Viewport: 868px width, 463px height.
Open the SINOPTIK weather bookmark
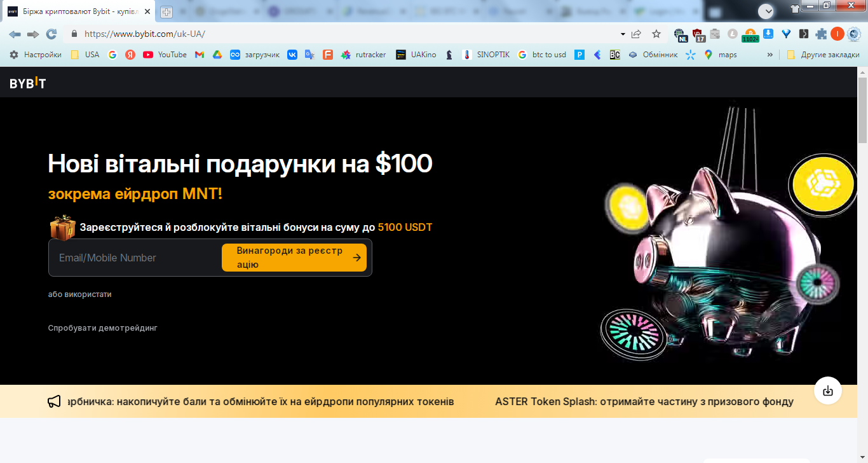[486, 55]
